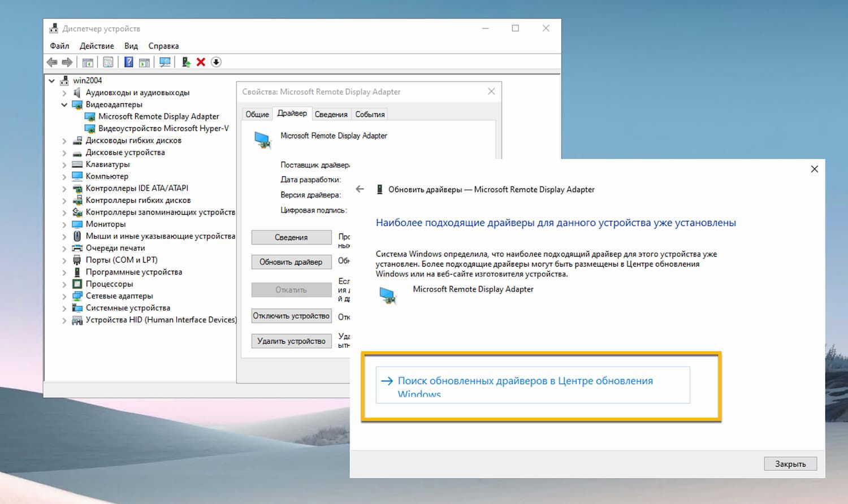The width and height of the screenshot is (848, 504).
Task: Minimize the Диспетчер устройств window
Action: click(485, 28)
